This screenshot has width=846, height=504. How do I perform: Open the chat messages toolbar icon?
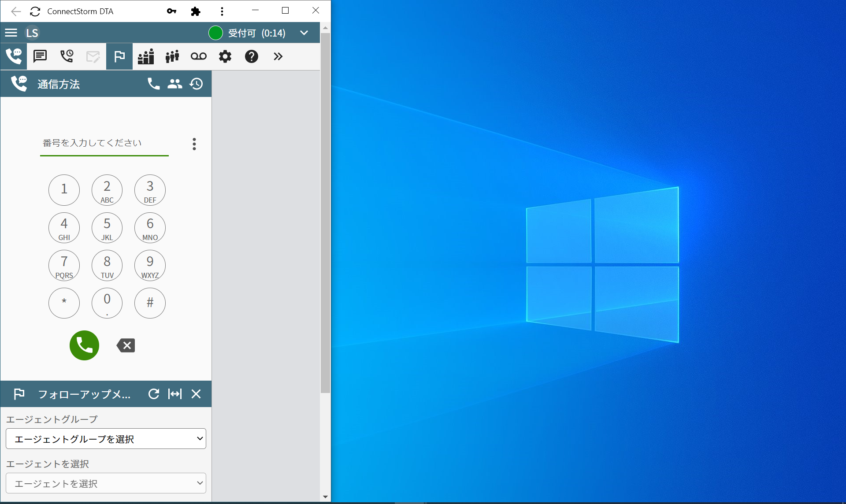click(40, 56)
